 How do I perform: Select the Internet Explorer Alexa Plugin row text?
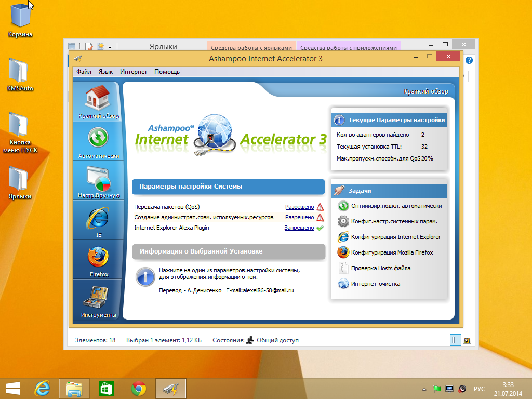tap(171, 228)
